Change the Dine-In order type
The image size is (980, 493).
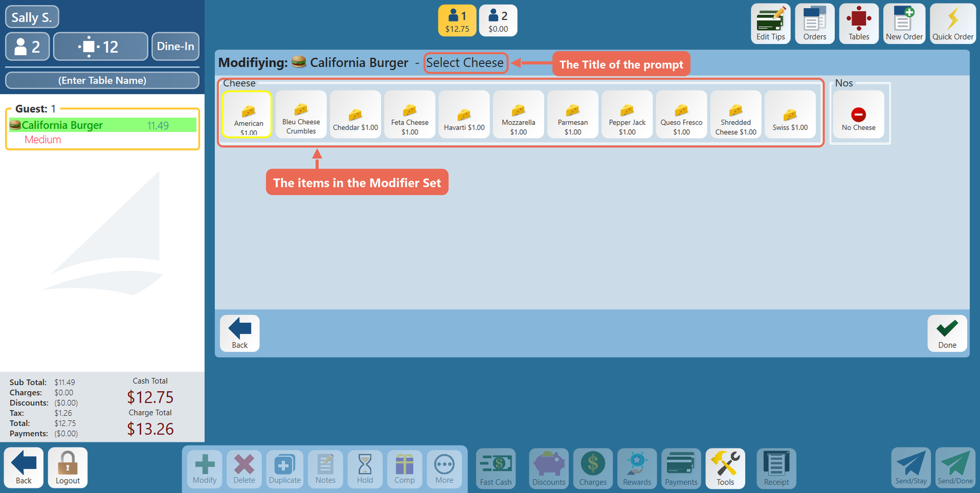[x=175, y=47]
